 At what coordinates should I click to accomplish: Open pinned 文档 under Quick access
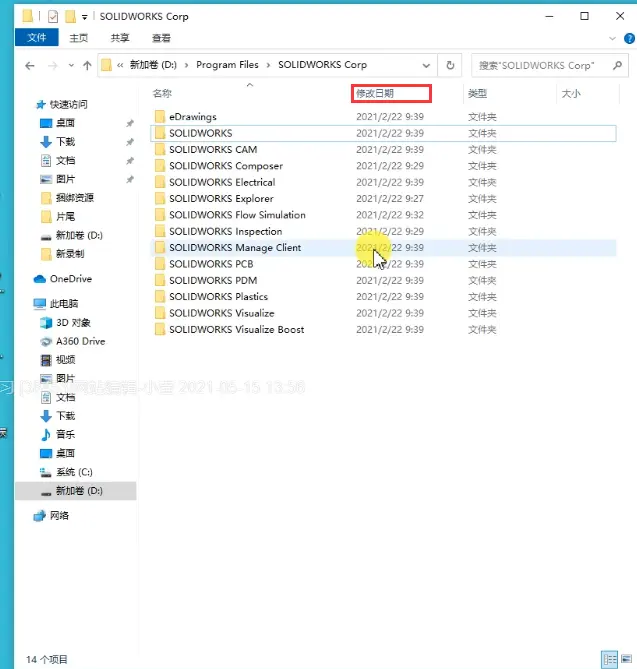click(x=65, y=160)
